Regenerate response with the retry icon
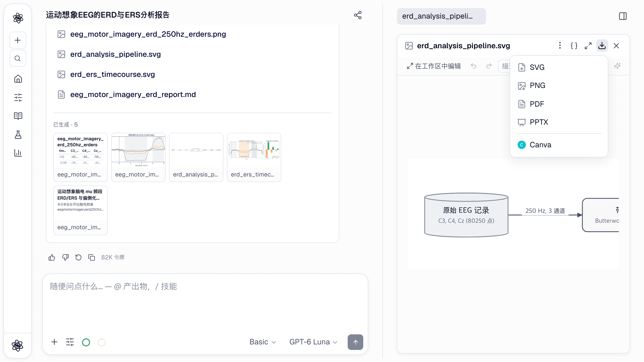The width and height of the screenshot is (644, 362). pos(78,257)
